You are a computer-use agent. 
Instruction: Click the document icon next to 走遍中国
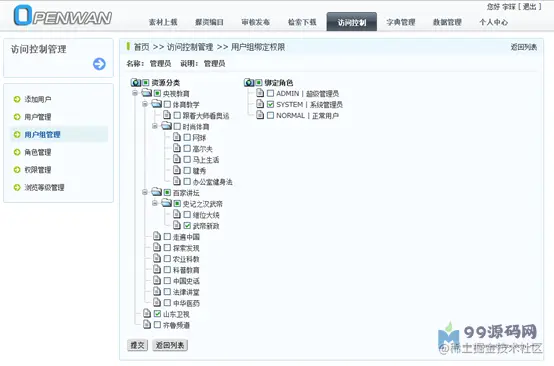coord(157,236)
